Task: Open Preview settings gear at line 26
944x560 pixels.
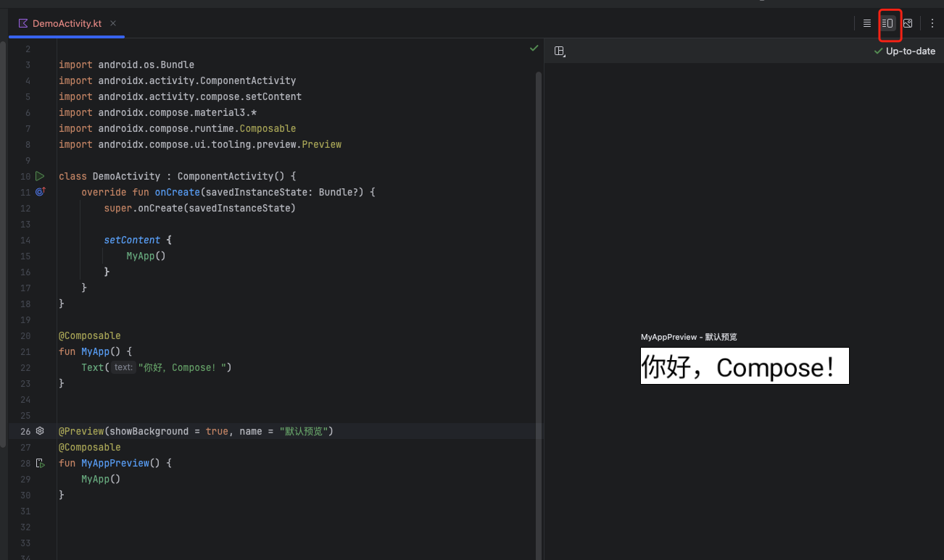Action: (40, 431)
